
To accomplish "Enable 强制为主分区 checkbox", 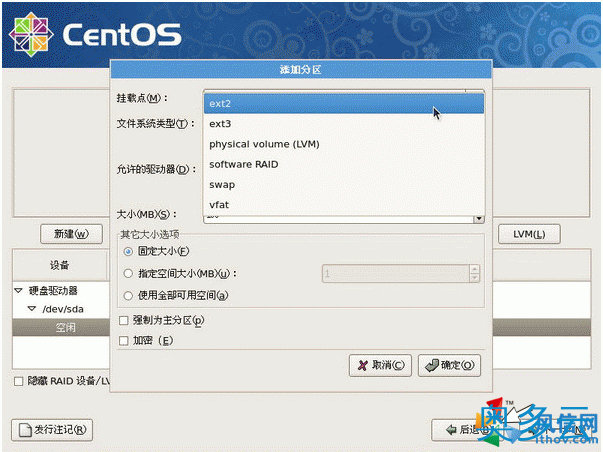I will [x=123, y=320].
